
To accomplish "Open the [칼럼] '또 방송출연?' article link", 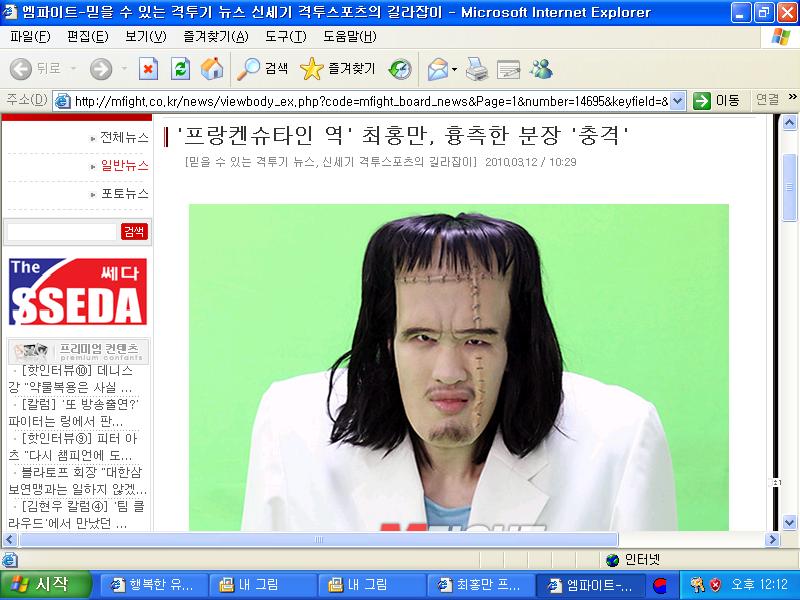I will pos(73,413).
